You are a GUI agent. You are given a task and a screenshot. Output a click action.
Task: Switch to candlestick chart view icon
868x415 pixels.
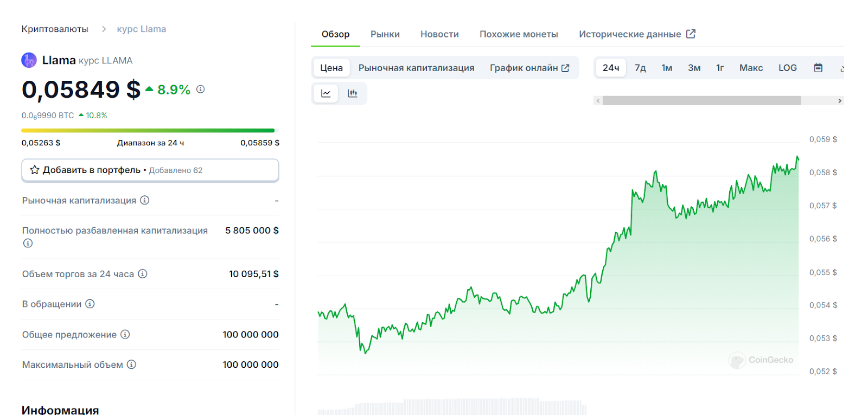tap(353, 93)
